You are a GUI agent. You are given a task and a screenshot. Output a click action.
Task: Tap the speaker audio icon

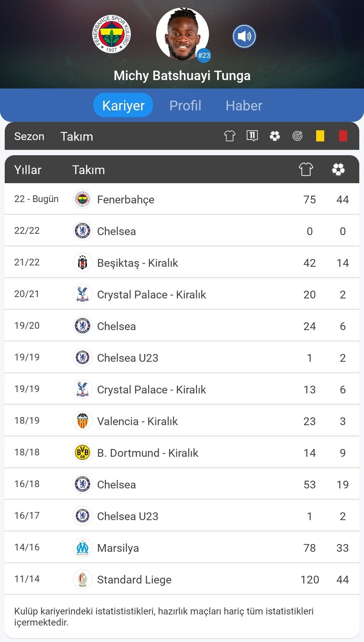pyautogui.click(x=244, y=36)
